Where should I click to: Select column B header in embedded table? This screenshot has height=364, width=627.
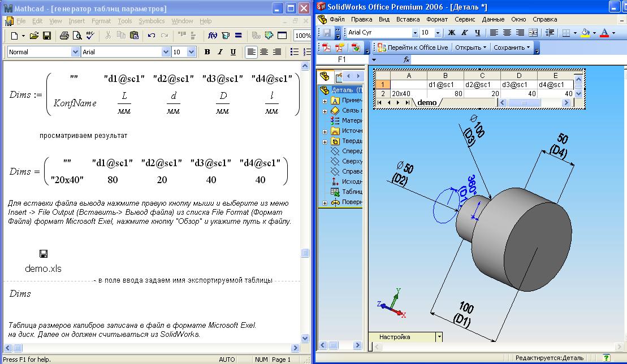(446, 76)
